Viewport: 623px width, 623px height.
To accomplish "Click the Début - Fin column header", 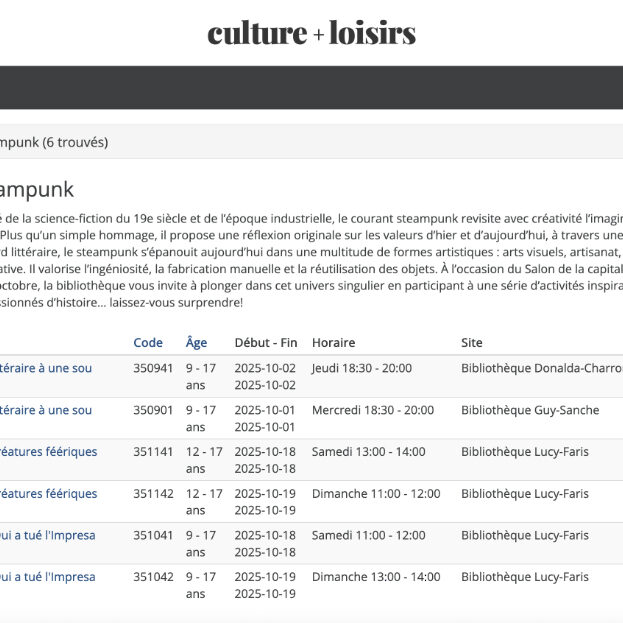I will [265, 342].
